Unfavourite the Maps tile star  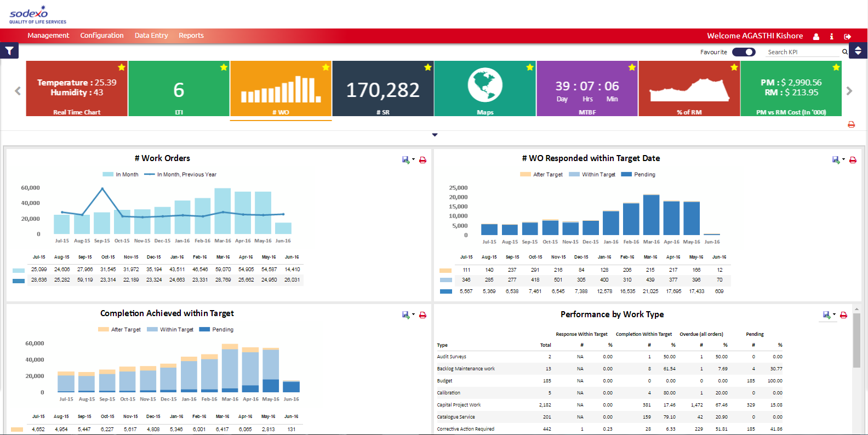[530, 67]
